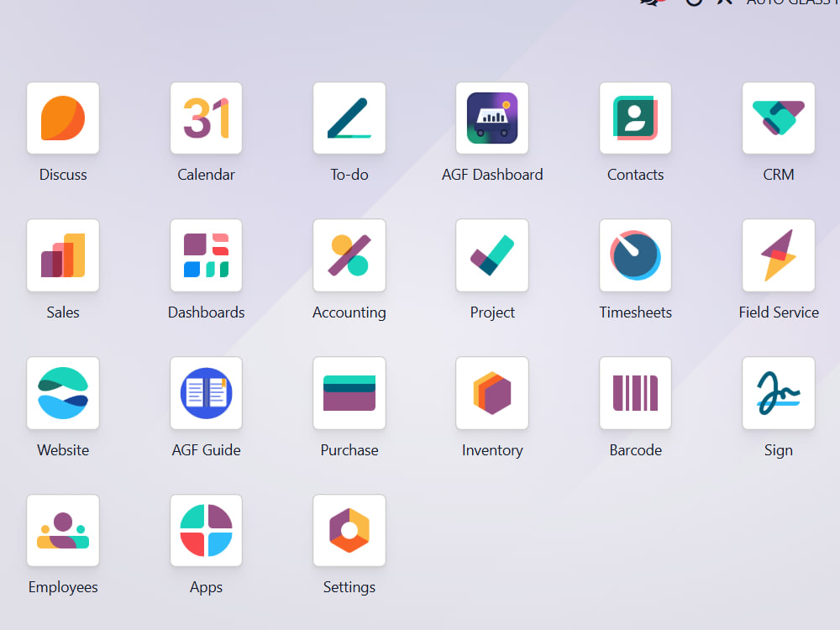Launch the Calendar app
This screenshot has height=630, width=840.
[207, 118]
